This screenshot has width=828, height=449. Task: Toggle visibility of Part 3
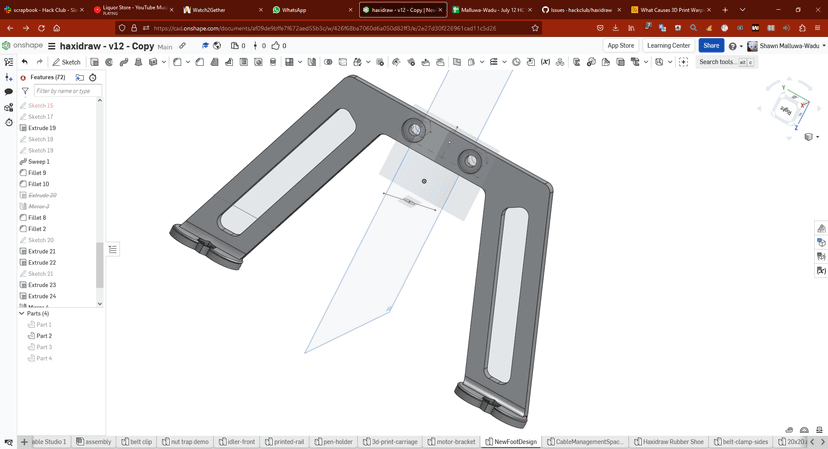pyautogui.click(x=31, y=347)
